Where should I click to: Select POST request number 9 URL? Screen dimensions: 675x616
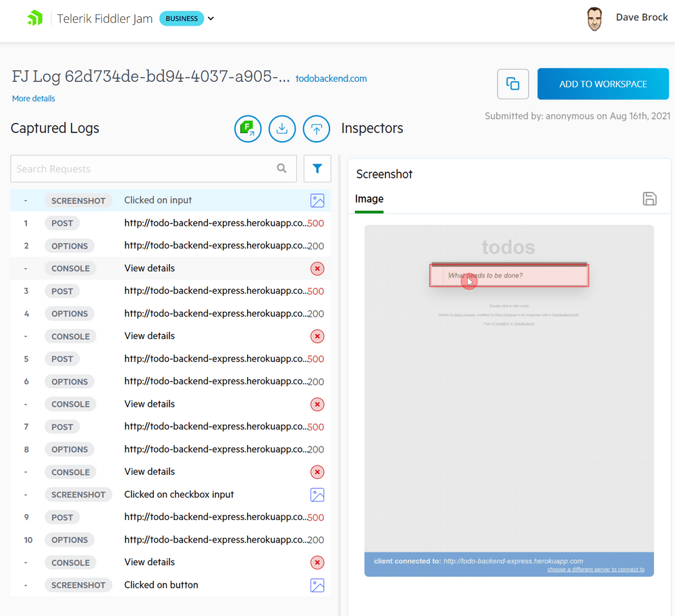point(216,517)
